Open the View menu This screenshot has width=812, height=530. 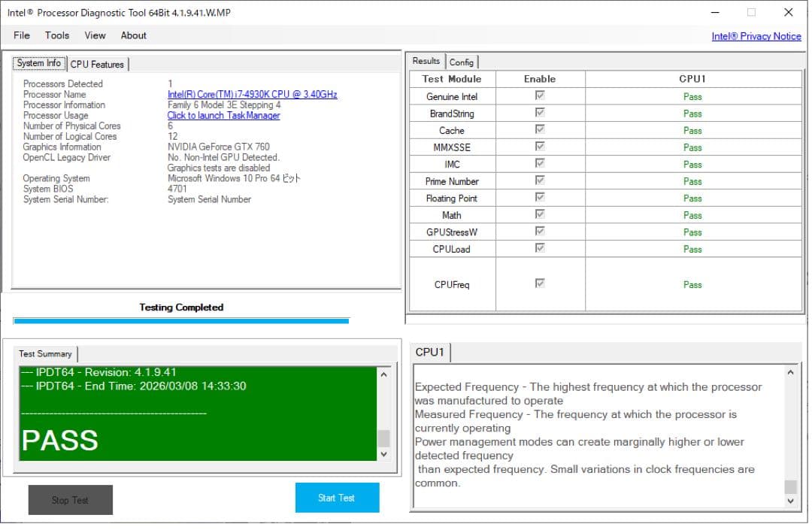95,35
